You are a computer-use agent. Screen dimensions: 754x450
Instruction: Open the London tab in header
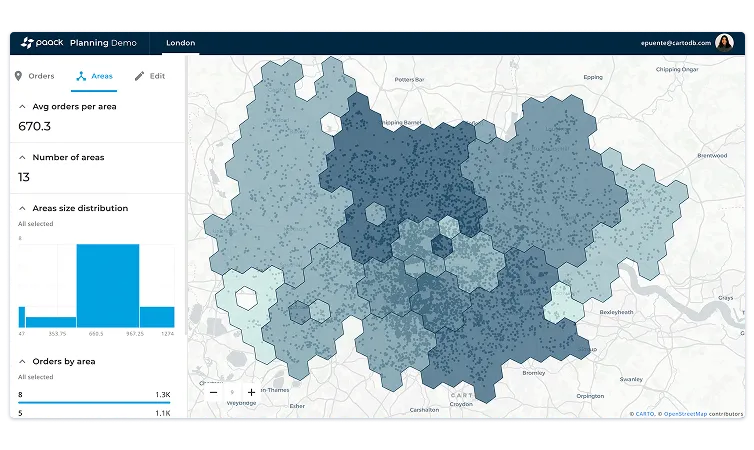click(x=180, y=43)
